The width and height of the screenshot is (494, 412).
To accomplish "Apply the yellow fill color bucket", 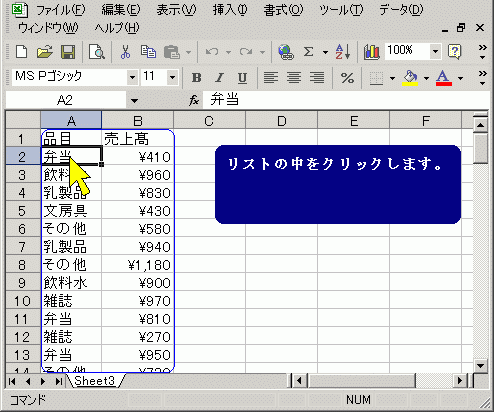I will (x=410, y=78).
